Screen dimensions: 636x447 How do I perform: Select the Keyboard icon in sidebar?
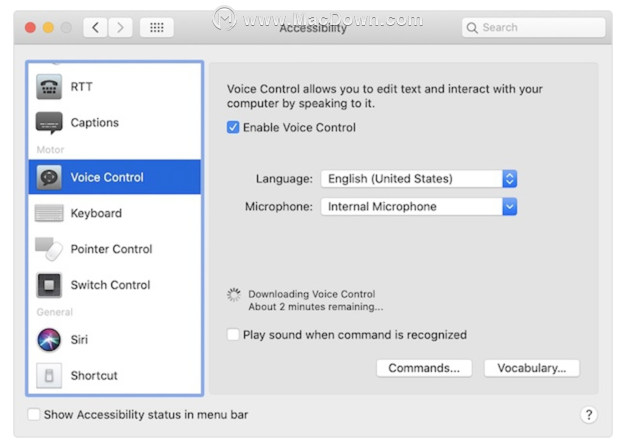49,213
